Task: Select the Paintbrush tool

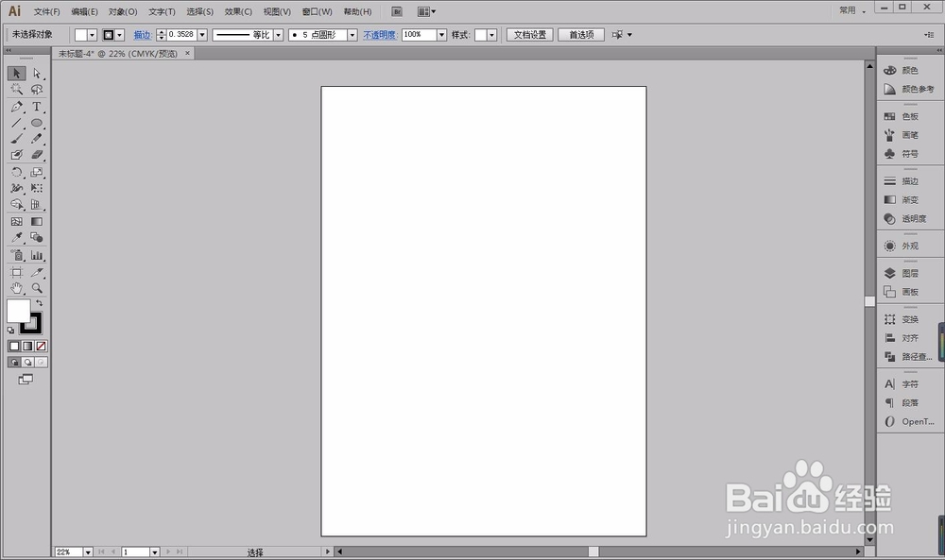Action: point(16,139)
